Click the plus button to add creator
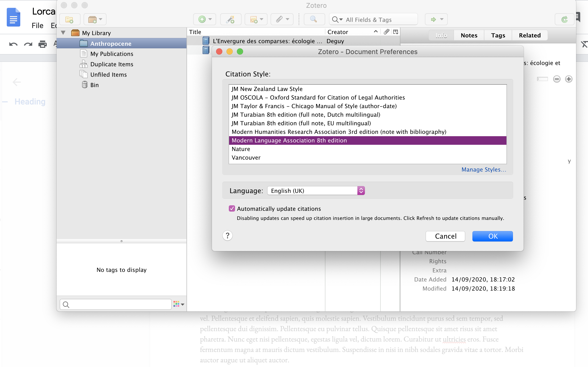The width and height of the screenshot is (588, 367). (569, 79)
